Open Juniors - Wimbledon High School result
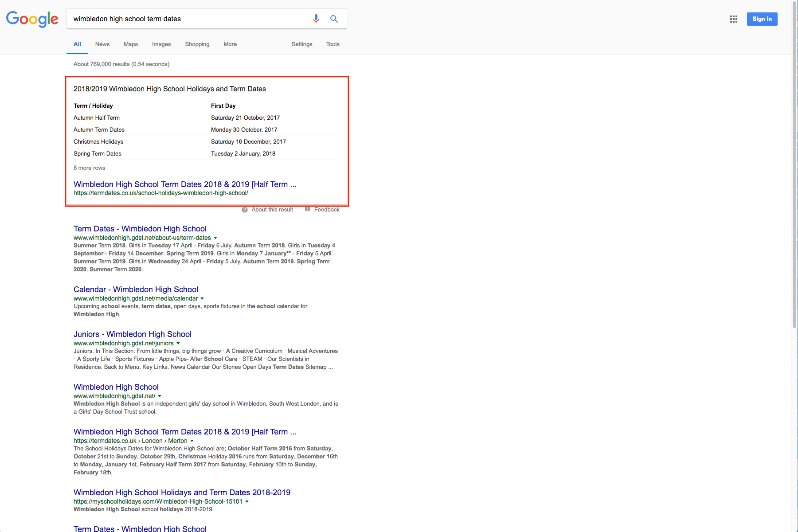The height and width of the screenshot is (532, 798). pyautogui.click(x=133, y=334)
